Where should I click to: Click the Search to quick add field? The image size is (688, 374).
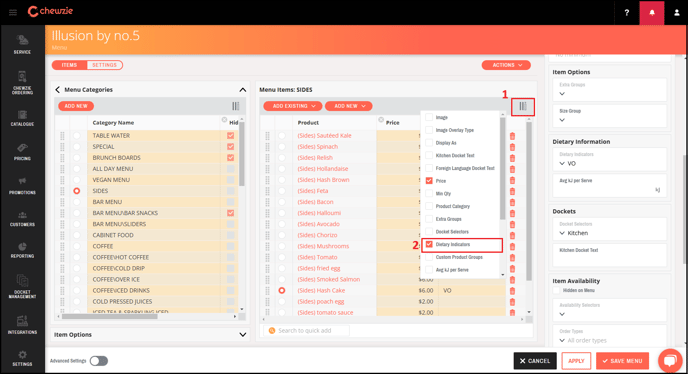click(306, 331)
